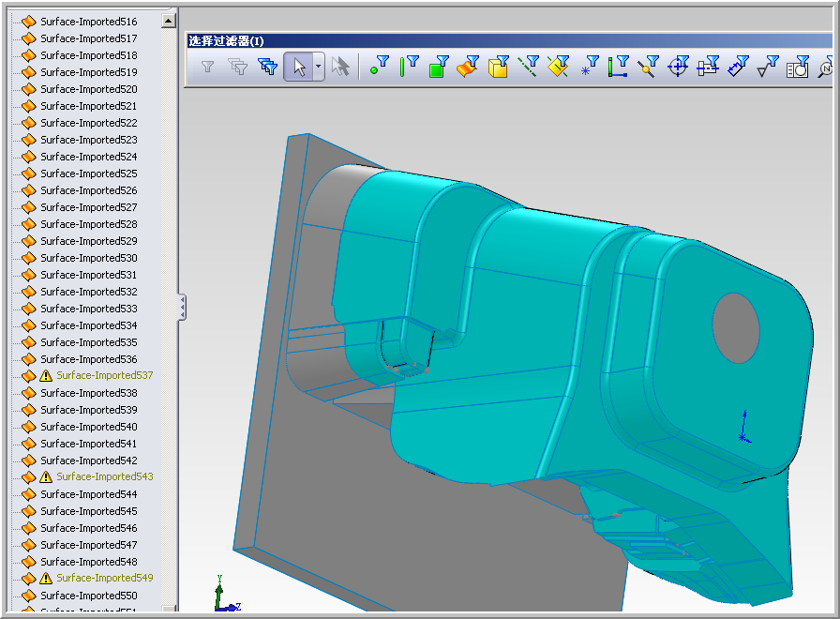Select Surface-Imported519 tree row
The height and width of the screenshot is (619, 840).
pos(89,72)
